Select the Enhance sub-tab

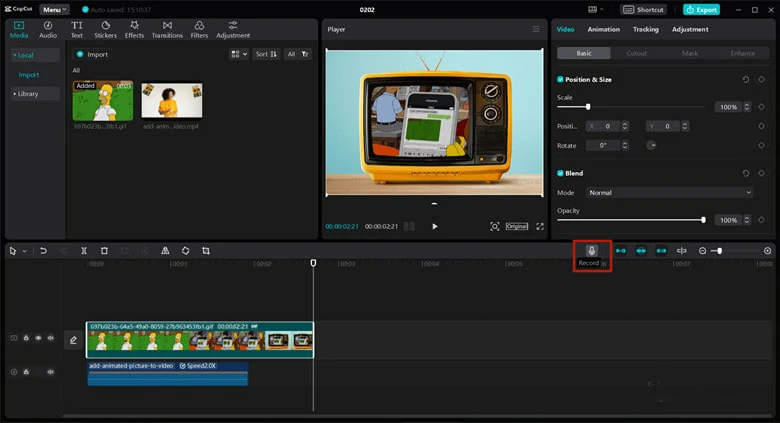pyautogui.click(x=742, y=53)
